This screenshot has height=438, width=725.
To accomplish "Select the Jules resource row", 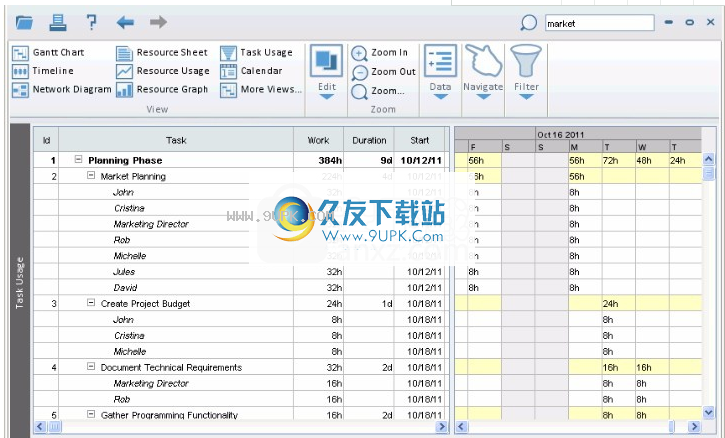I will [x=240, y=272].
